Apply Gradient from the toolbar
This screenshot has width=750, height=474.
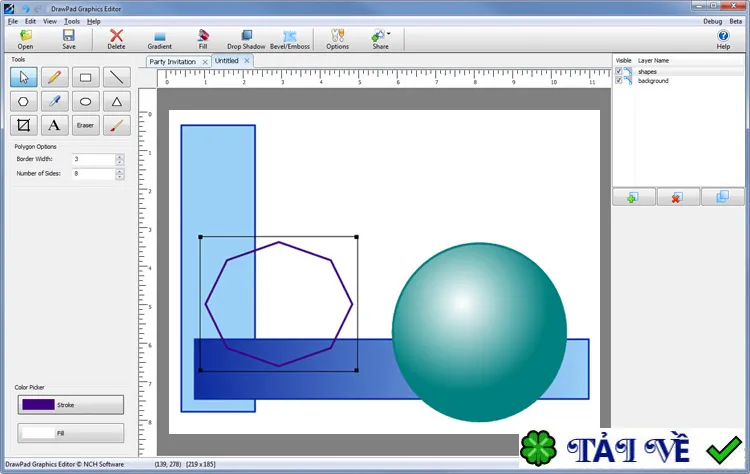(160, 39)
